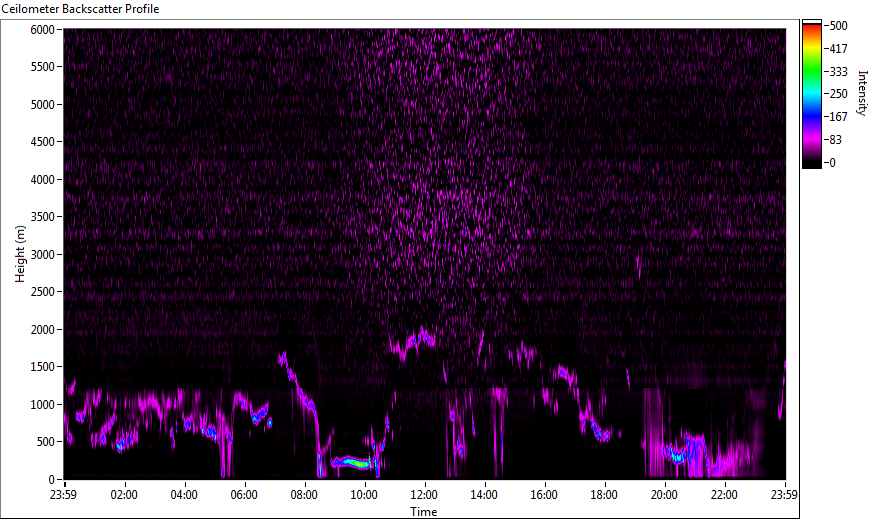Click the 20:00 time tick label

click(x=665, y=495)
